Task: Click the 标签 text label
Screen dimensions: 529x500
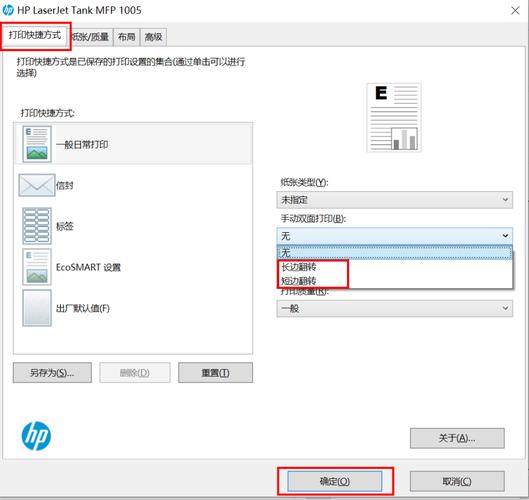Action: pyautogui.click(x=64, y=226)
